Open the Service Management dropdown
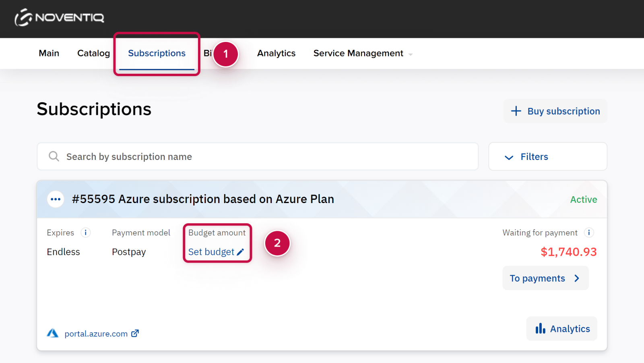This screenshot has height=363, width=644. [x=363, y=54]
